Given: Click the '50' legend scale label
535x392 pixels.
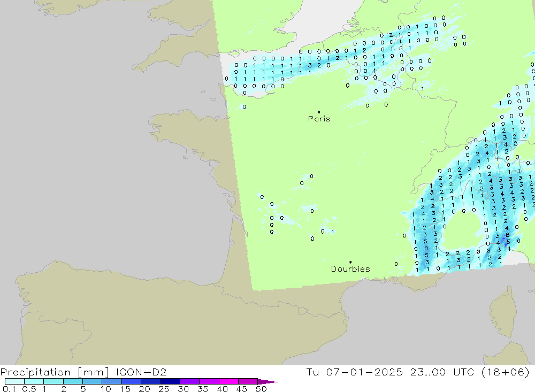Looking at the screenshot, I should coord(262,389).
